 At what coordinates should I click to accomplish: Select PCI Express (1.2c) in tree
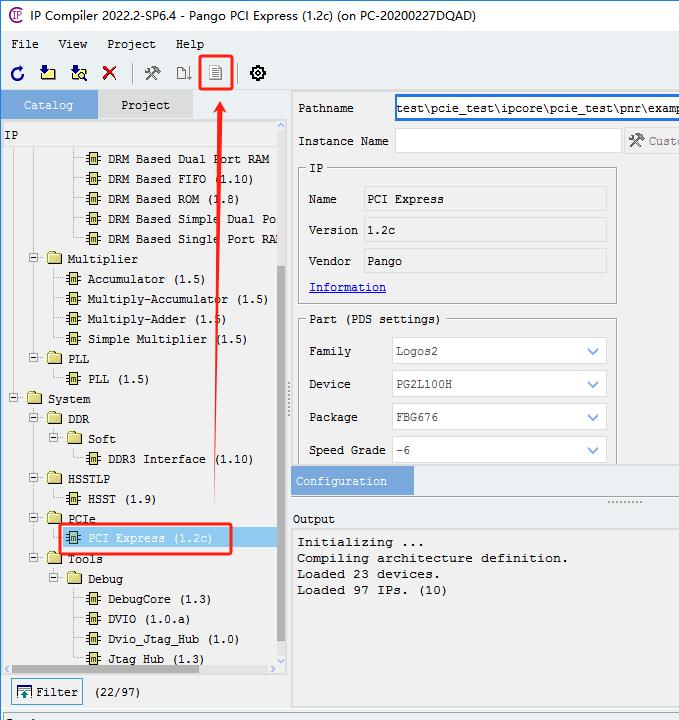(x=150, y=538)
